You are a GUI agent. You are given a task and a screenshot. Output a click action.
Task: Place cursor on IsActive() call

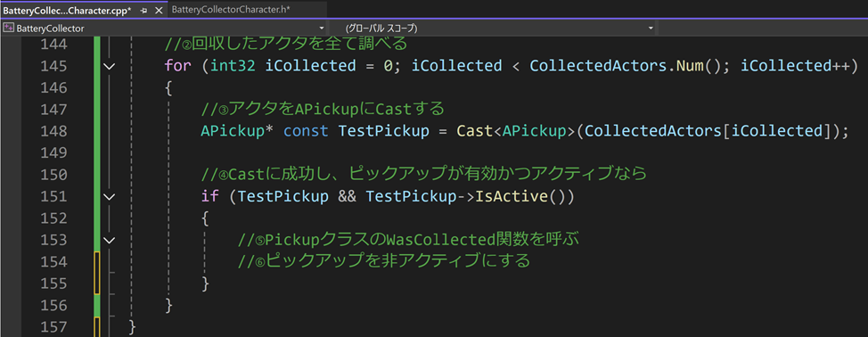pyautogui.click(x=521, y=196)
